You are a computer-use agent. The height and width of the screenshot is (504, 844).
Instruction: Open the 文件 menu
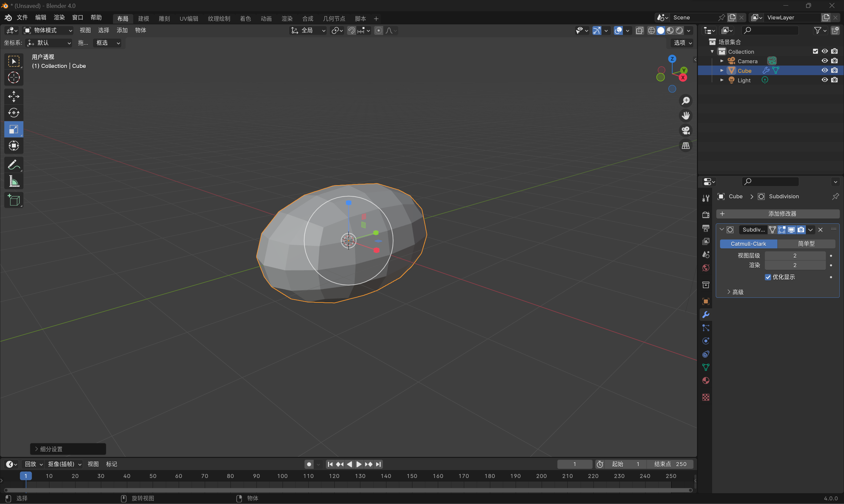click(22, 18)
